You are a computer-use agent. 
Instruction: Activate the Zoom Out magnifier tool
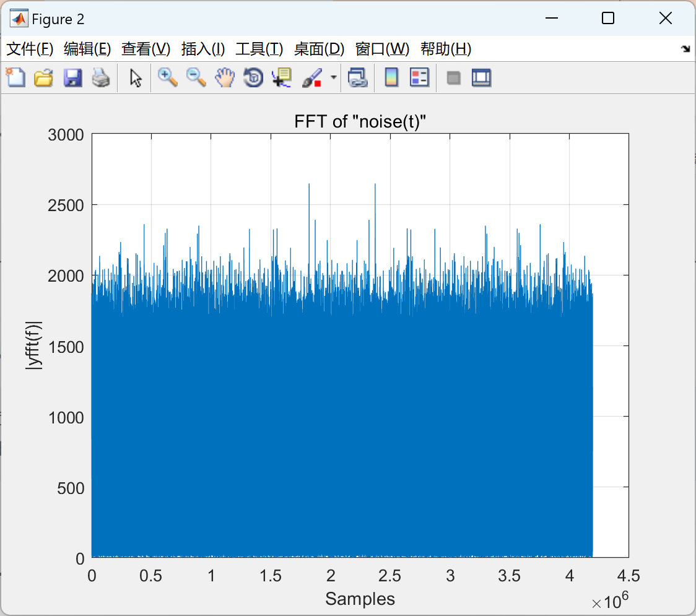click(x=196, y=77)
